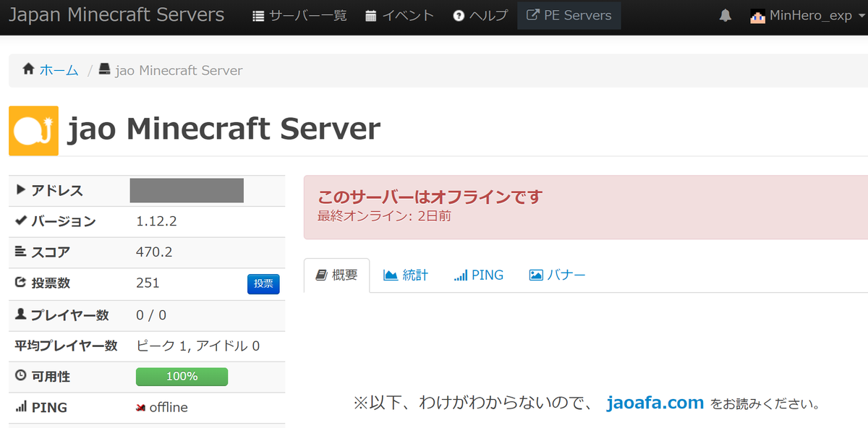Switch to the PING tab
This screenshot has width=868, height=428.
tap(478, 275)
